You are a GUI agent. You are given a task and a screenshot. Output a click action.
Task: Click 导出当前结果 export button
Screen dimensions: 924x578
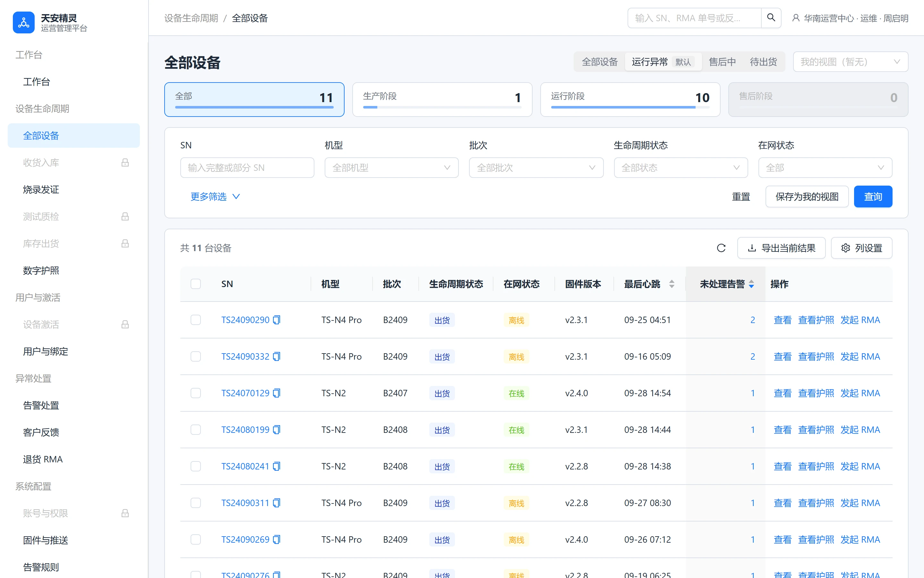click(x=781, y=248)
